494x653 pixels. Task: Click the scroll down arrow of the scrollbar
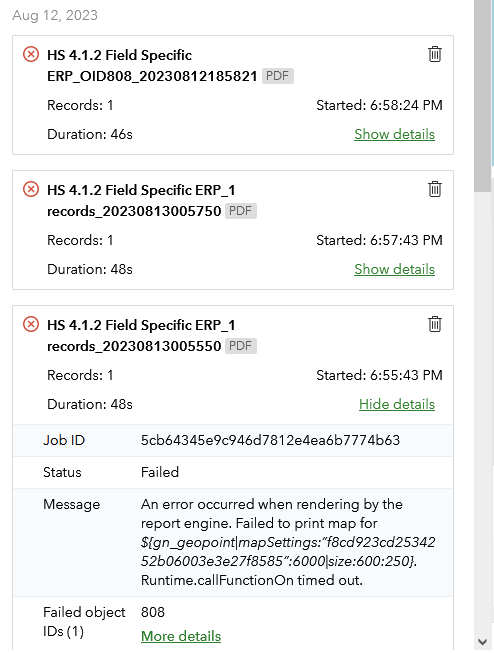pyautogui.click(x=482, y=642)
